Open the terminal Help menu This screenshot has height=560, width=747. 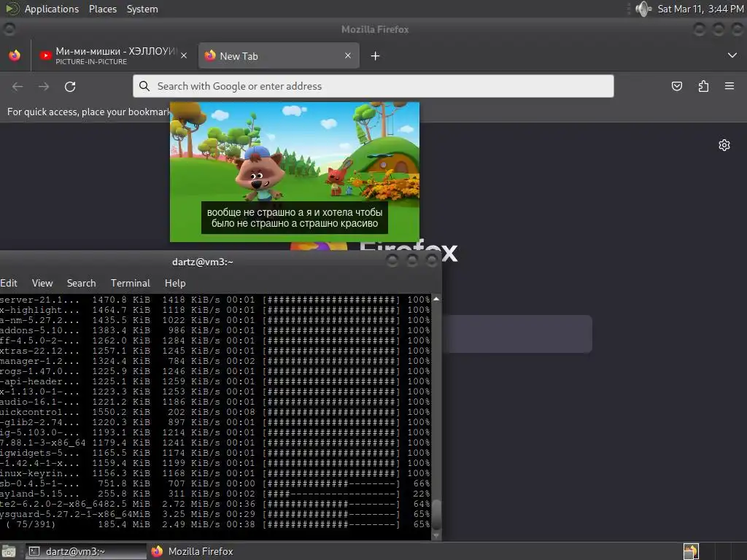coord(175,283)
